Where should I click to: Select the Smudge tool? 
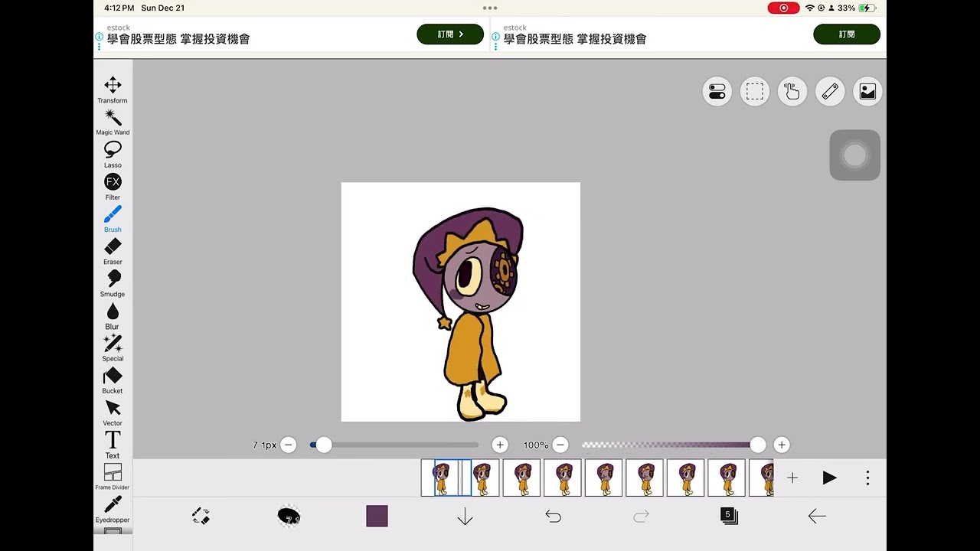(x=113, y=282)
